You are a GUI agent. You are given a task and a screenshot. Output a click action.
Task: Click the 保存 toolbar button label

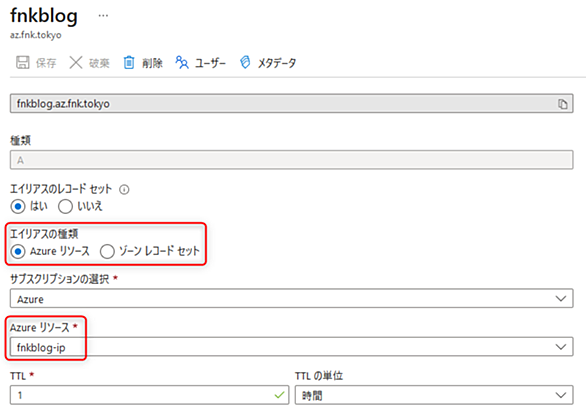coord(46,63)
